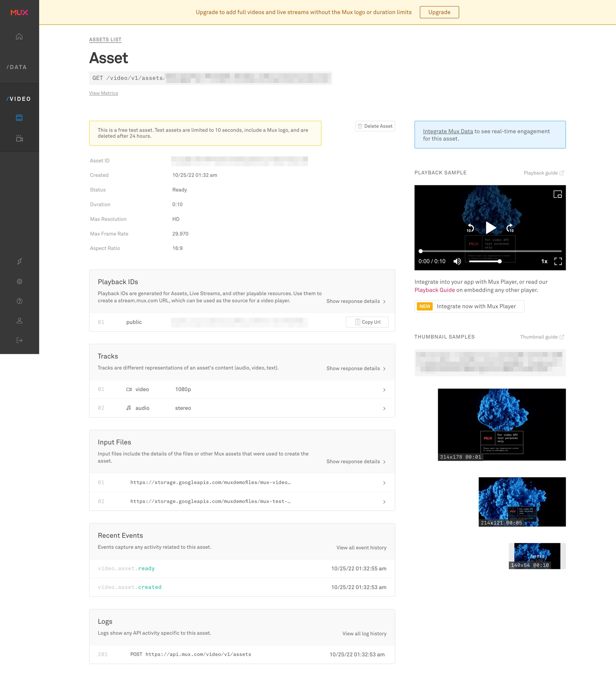This screenshot has height=684, width=616.
Task: Expand the mux-video input file row
Action: pyautogui.click(x=242, y=483)
